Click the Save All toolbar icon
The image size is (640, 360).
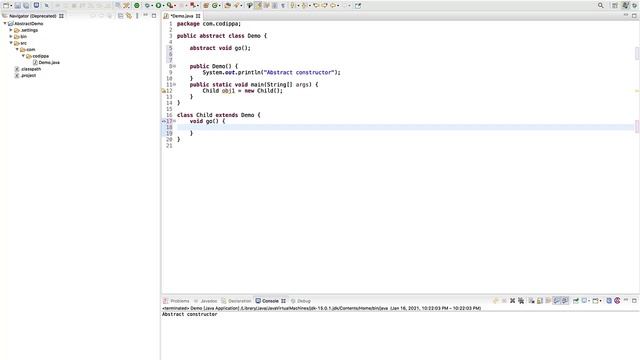click(26, 5)
